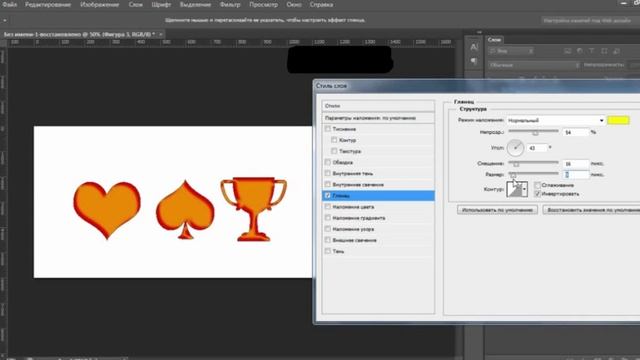Enable the Наложение цвета checkbox
Screen dimensions: 640x360
(x=328, y=207)
